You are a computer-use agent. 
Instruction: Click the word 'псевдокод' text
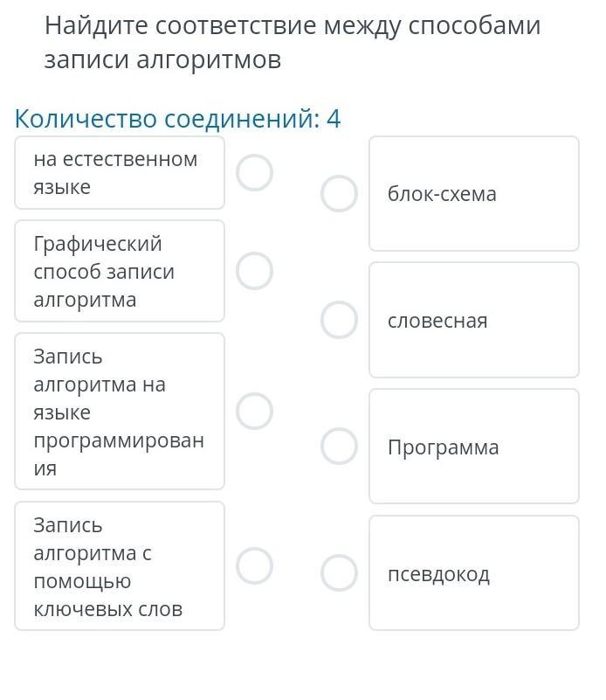pos(438,574)
